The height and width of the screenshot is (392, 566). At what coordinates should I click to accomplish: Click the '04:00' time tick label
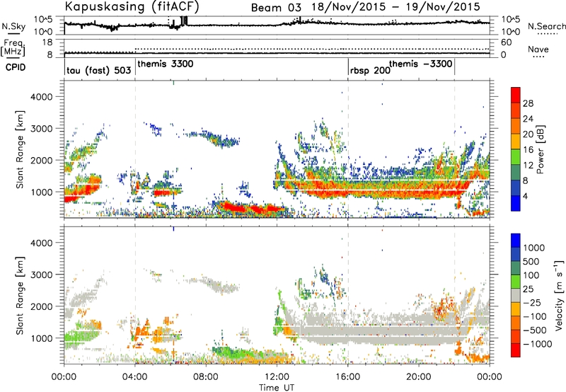135,377
